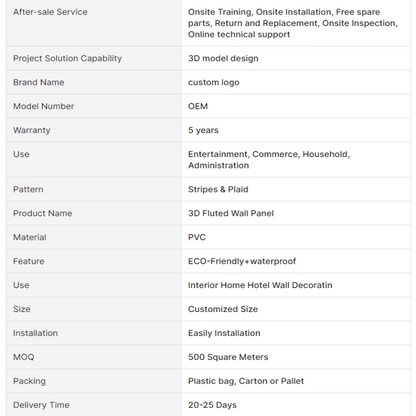416x416 pixels.
Task: Click the Model Number OEM value
Action: (x=198, y=106)
